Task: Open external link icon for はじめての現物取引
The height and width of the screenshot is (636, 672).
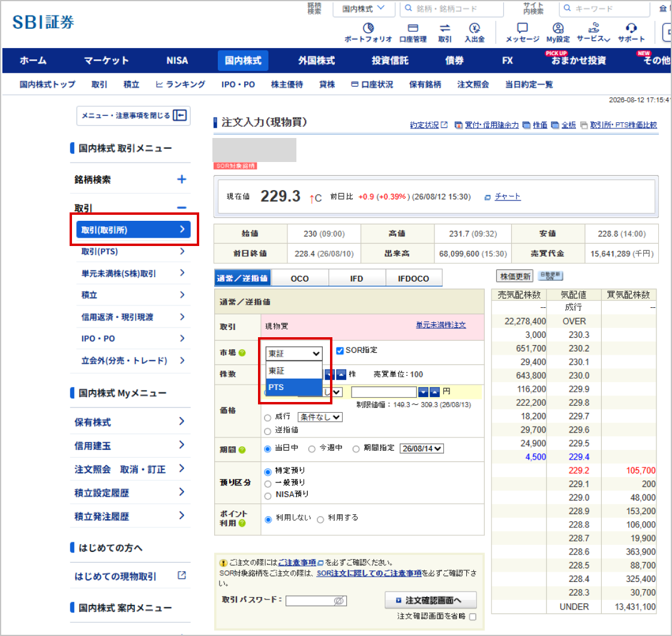Action: coord(182,575)
